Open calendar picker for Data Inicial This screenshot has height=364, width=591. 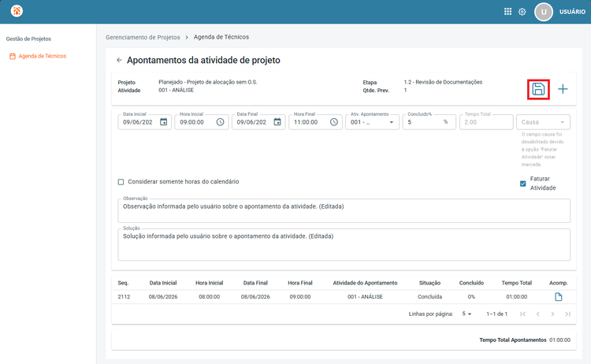click(164, 121)
